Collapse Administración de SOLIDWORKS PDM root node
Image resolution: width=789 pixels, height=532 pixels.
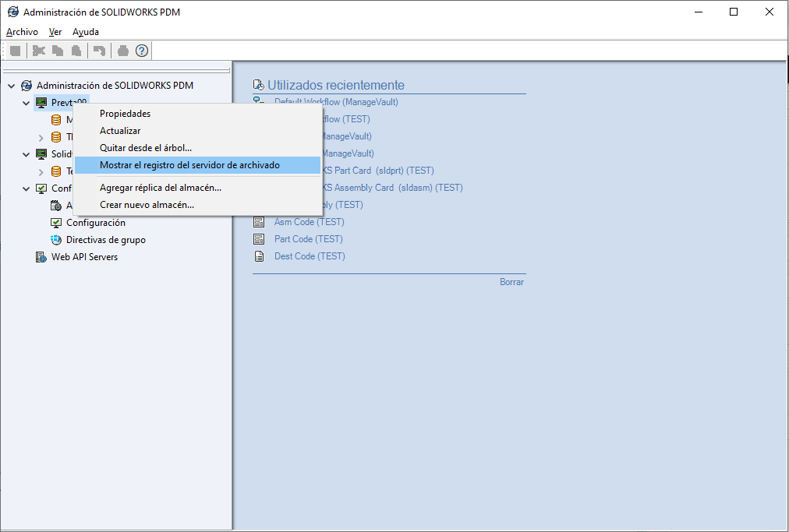11,86
